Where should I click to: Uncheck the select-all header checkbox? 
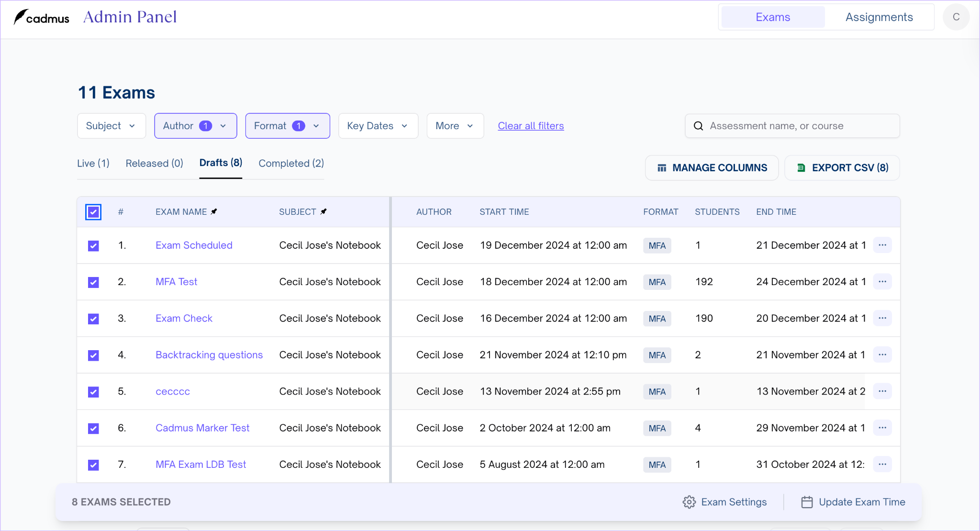[93, 212]
